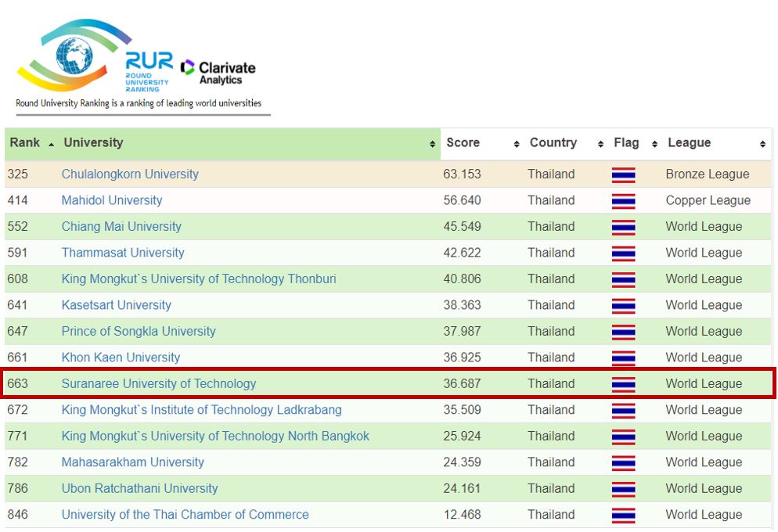Open King Mongkut's University of Technology North Bangkok link

(215, 437)
